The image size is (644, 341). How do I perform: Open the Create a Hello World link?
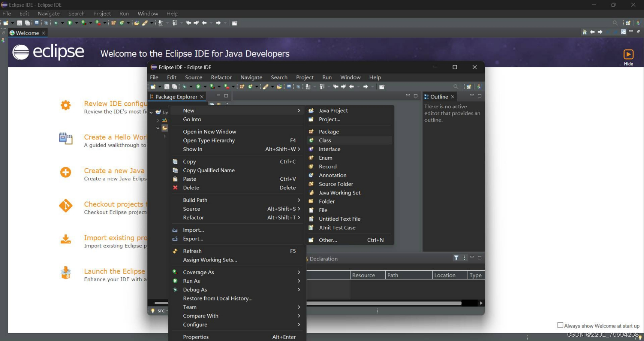115,137
